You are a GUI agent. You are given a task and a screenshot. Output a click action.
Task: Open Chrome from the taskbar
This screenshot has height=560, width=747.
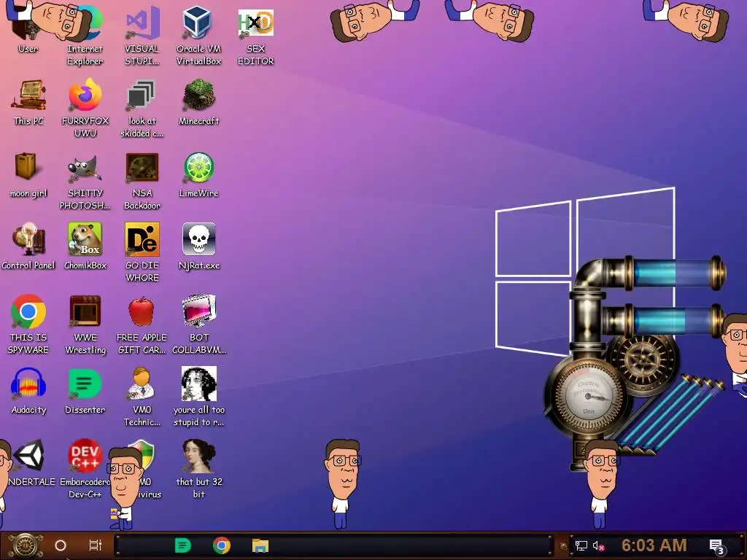click(x=222, y=545)
